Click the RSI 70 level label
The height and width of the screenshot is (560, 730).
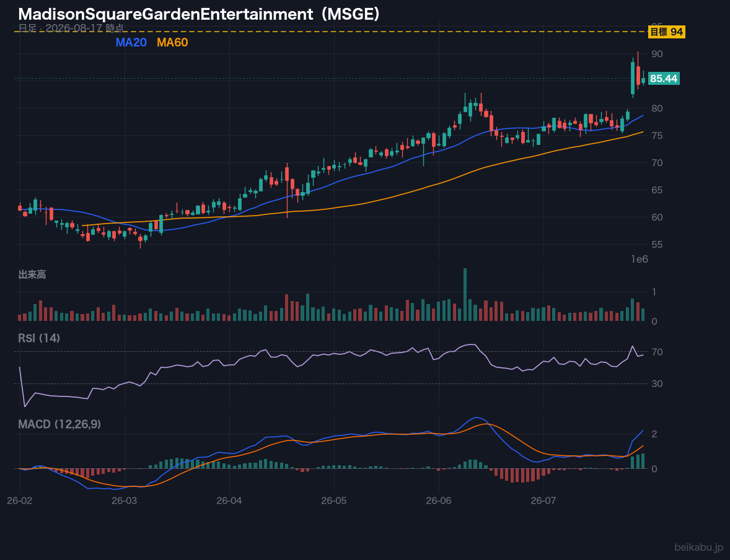pyautogui.click(x=657, y=352)
